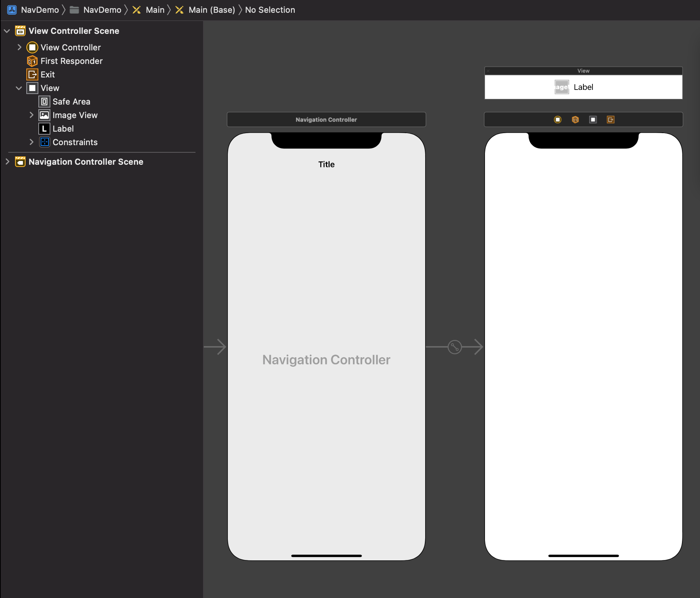Click the View Controller Scene storyboard icon
The height and width of the screenshot is (598, 700).
click(20, 31)
